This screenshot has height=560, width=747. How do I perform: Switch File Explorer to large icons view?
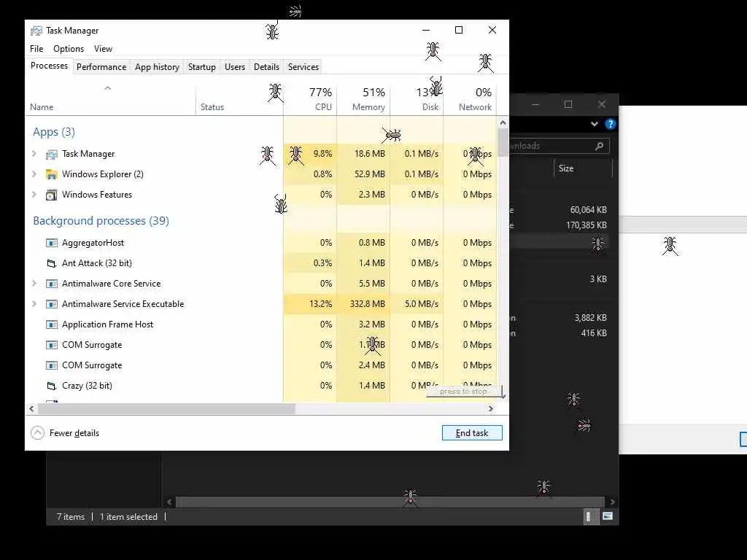608,516
